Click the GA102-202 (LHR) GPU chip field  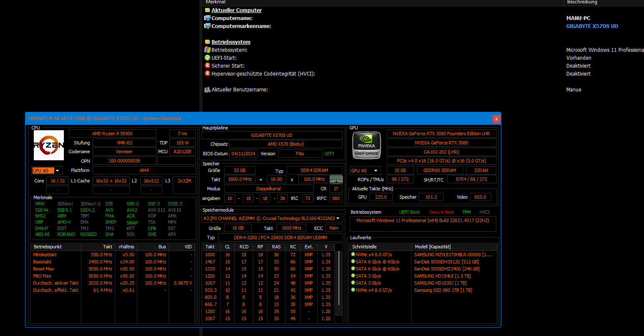[441, 152]
